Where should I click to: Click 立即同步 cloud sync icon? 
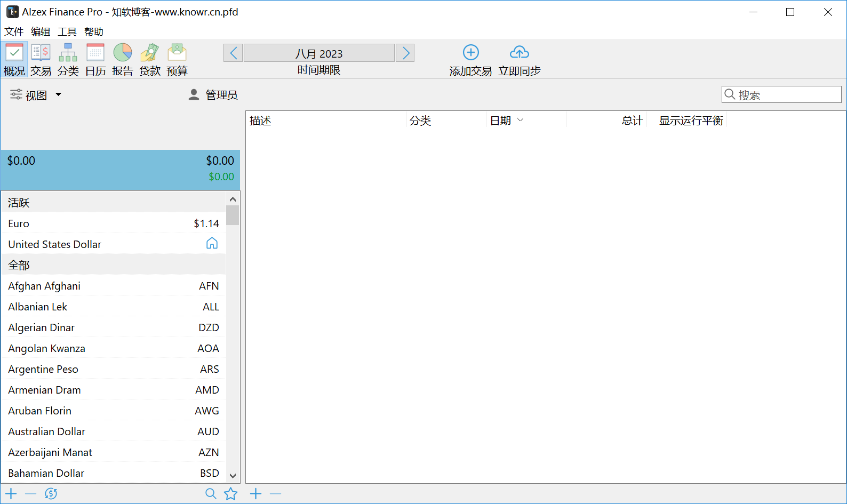click(520, 53)
